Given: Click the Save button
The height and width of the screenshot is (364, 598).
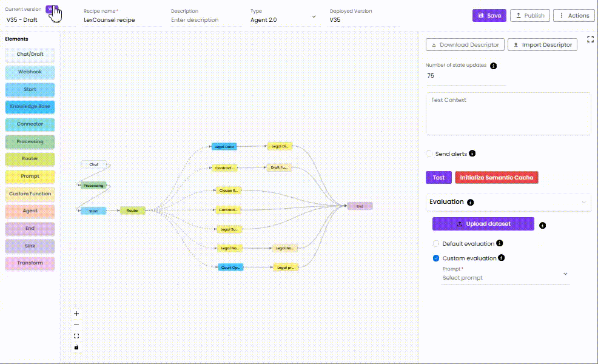Looking at the screenshot, I should point(489,16).
